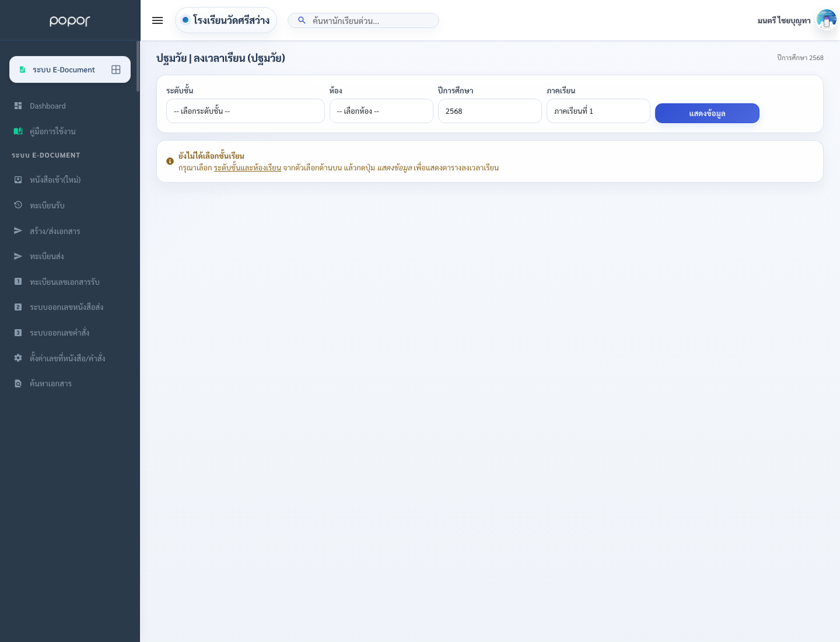Open the ปีการศึกษา 2568 selector
The height and width of the screenshot is (642, 840).
click(490, 111)
